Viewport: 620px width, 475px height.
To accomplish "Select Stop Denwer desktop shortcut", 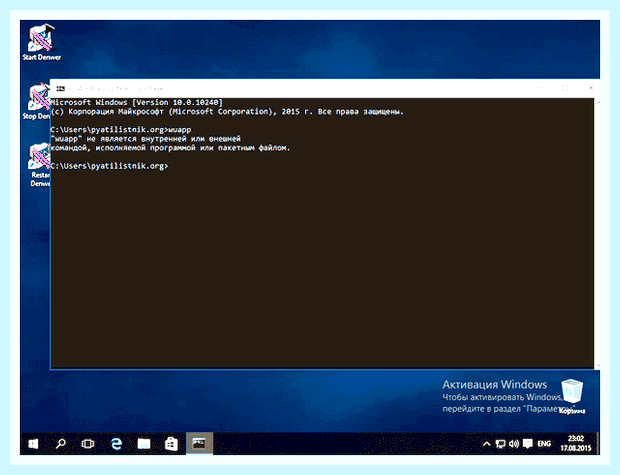I will coord(36,101).
